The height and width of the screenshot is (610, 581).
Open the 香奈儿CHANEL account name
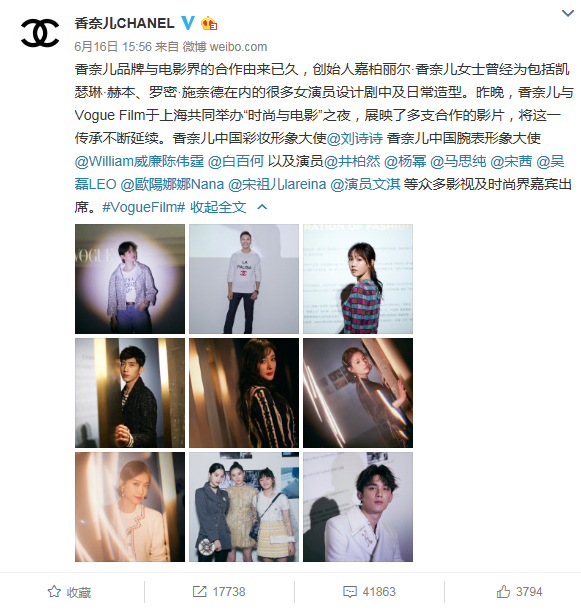click(x=125, y=23)
